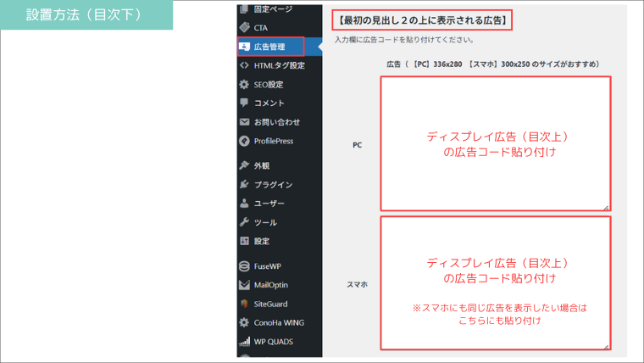Click the ツール wrench icon
644x363 pixels.
click(244, 222)
